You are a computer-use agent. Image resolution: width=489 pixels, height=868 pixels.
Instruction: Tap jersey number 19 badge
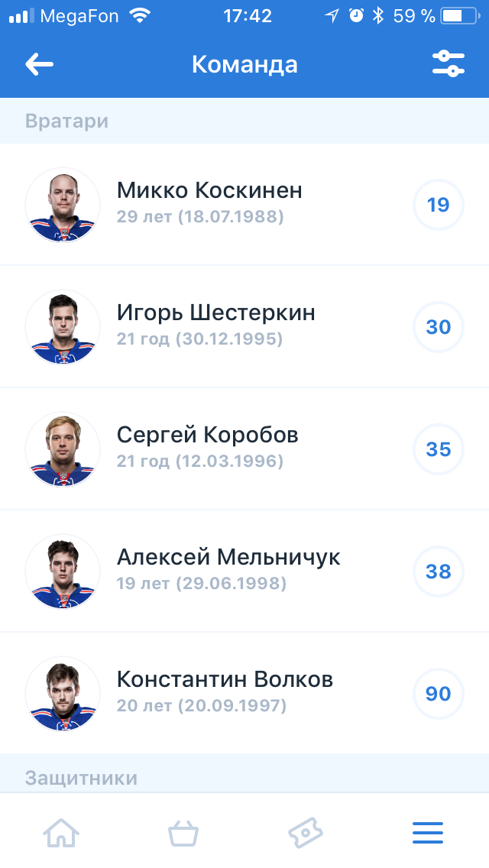point(439,205)
